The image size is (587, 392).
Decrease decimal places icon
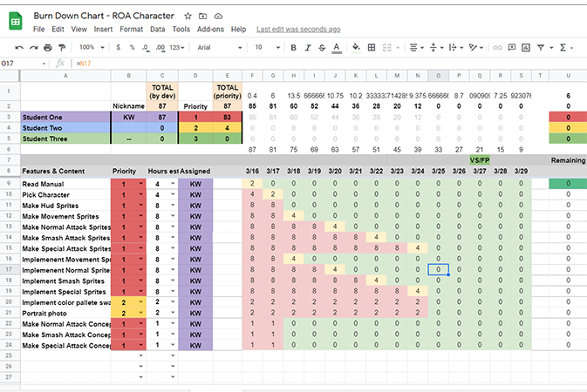pyautogui.click(x=146, y=48)
